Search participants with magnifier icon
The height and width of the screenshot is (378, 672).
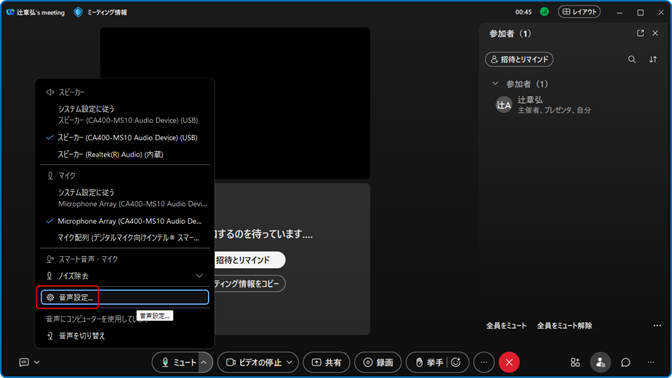click(632, 60)
